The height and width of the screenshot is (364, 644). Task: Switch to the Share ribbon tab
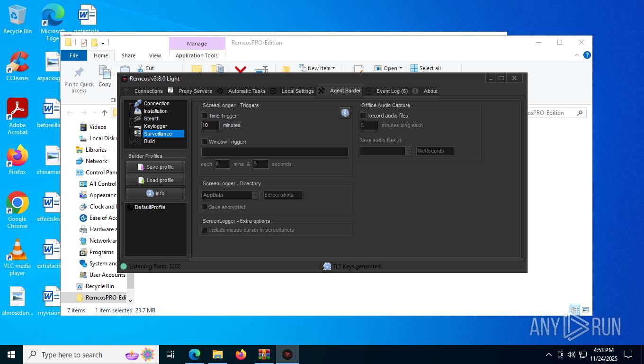point(128,55)
